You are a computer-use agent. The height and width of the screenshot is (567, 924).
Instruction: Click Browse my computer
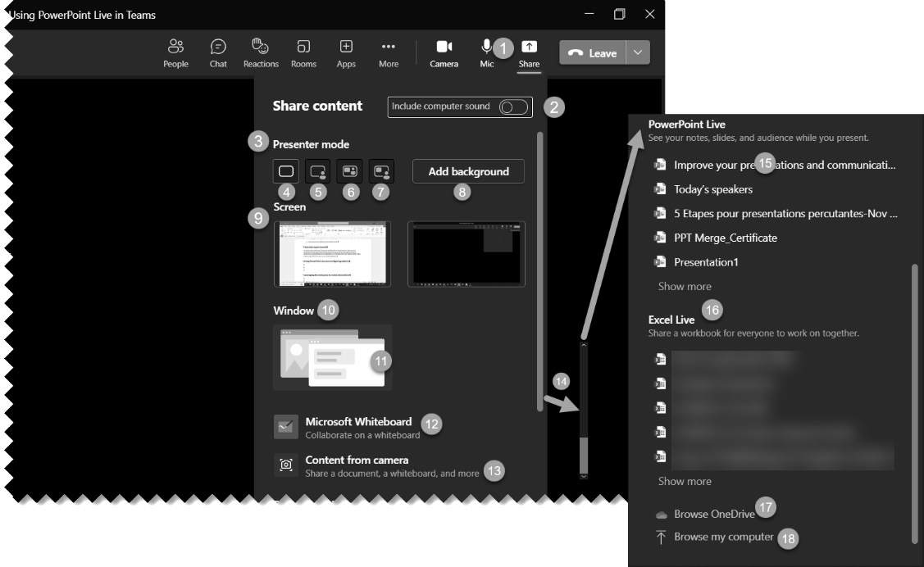click(x=714, y=537)
